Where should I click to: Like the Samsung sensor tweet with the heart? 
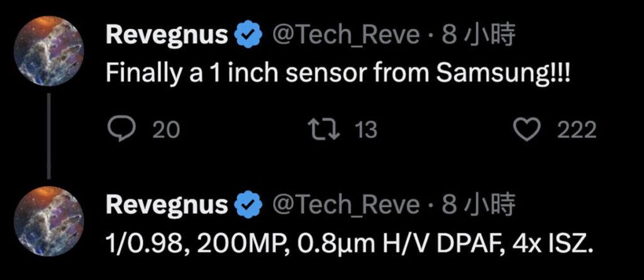click(528, 129)
